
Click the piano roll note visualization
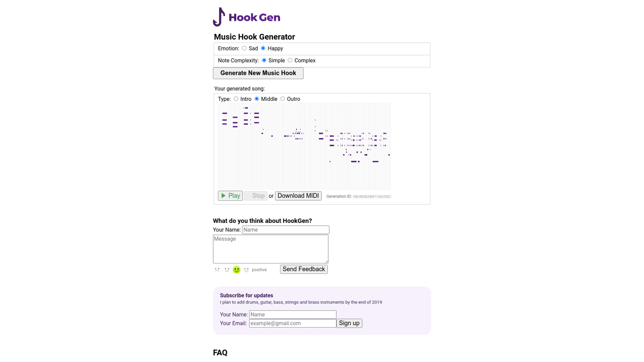pyautogui.click(x=304, y=146)
